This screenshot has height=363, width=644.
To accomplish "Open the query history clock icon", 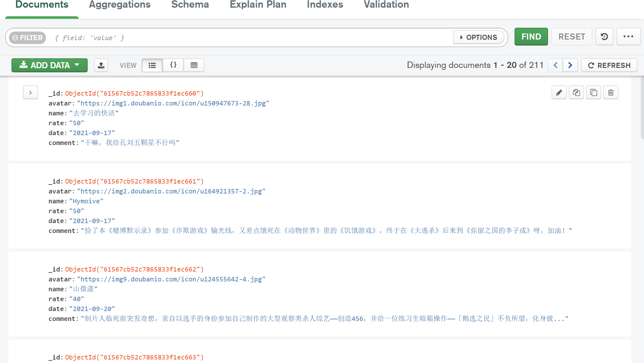I will pos(604,37).
